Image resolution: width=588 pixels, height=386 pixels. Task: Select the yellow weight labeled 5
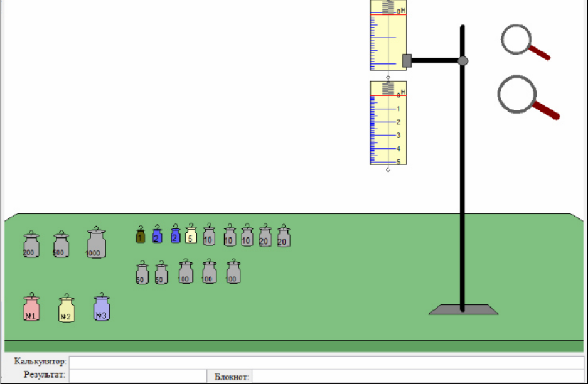coord(191,233)
